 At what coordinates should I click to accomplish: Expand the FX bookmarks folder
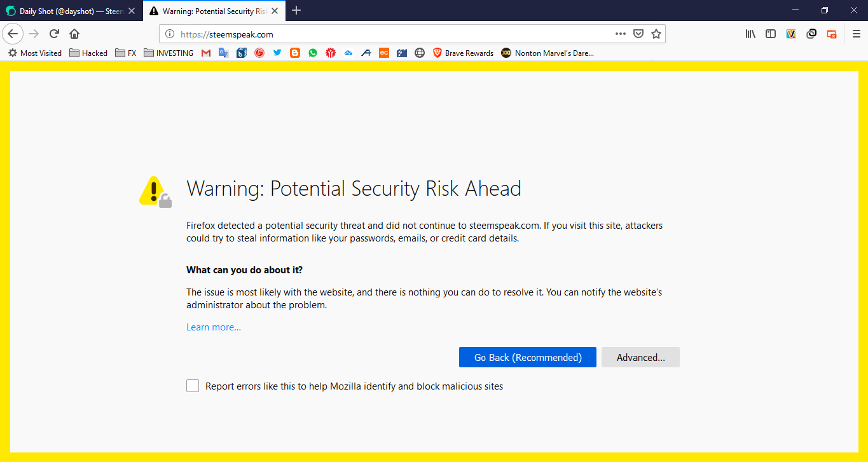click(126, 53)
